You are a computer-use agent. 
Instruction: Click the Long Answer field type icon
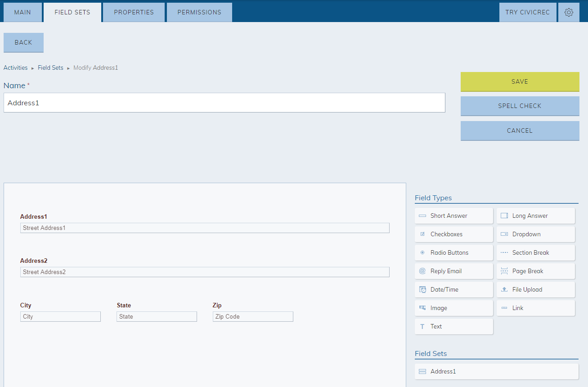point(504,216)
